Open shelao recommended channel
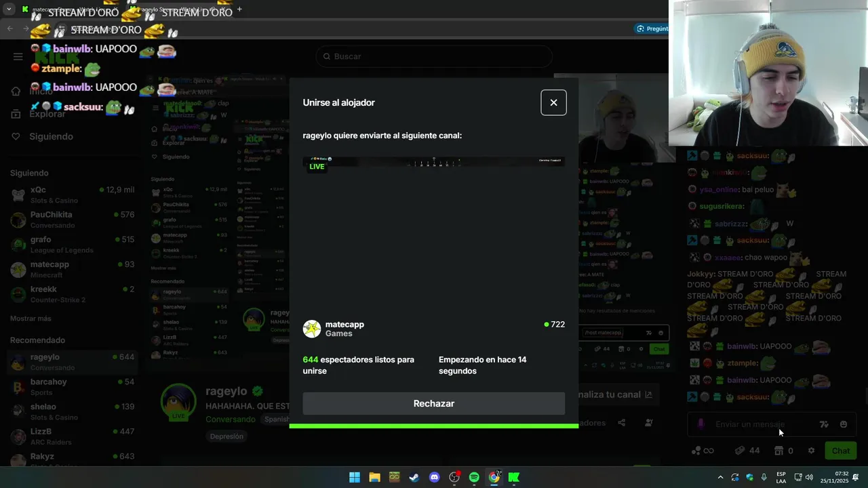 72,411
